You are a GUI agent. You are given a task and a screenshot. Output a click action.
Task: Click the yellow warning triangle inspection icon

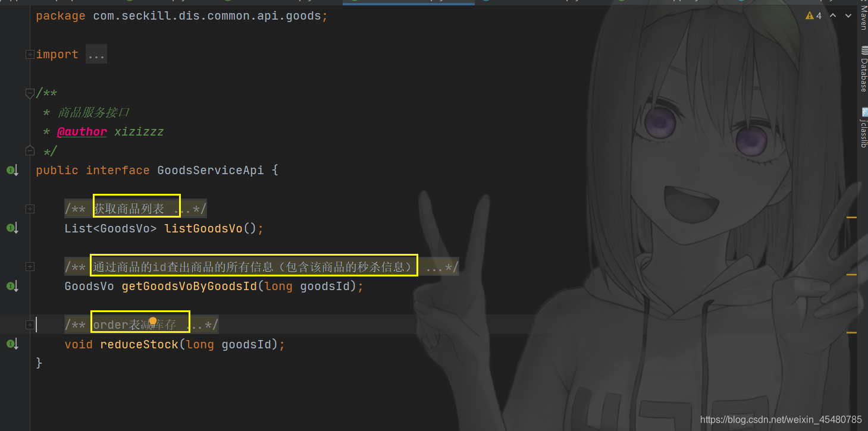pos(809,15)
